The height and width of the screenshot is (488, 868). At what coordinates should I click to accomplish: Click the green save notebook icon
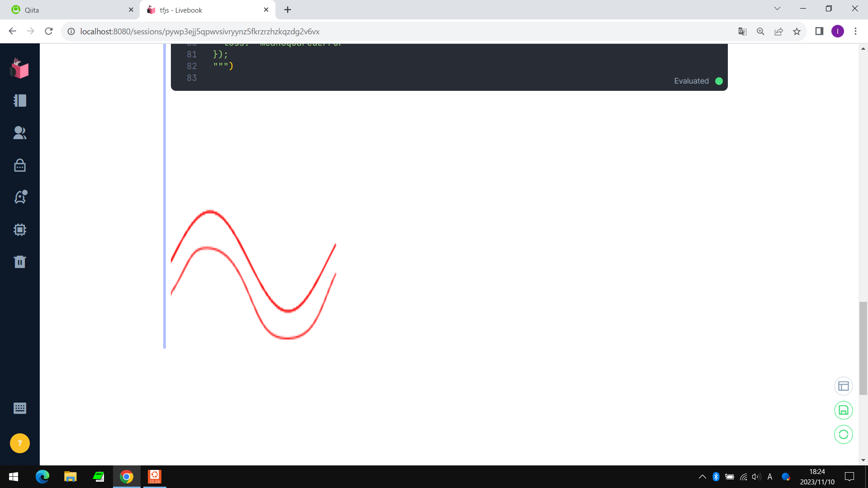(x=843, y=410)
